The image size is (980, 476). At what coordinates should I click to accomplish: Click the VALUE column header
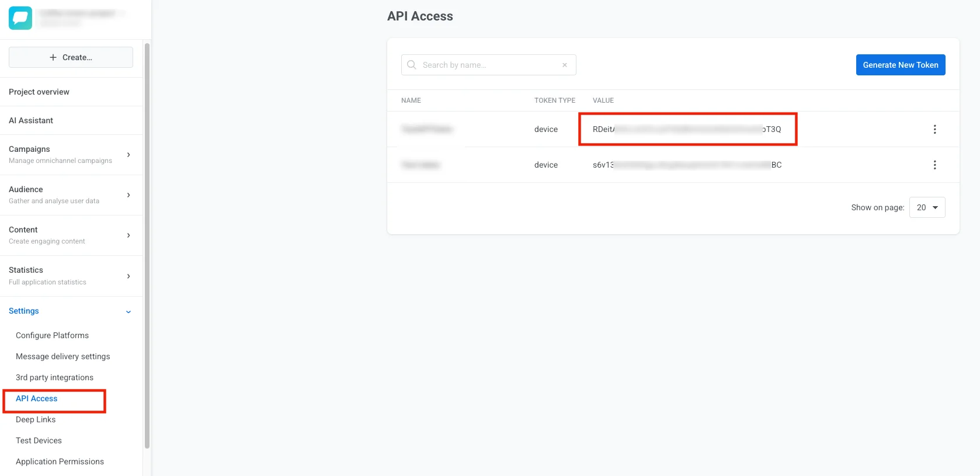(x=603, y=100)
